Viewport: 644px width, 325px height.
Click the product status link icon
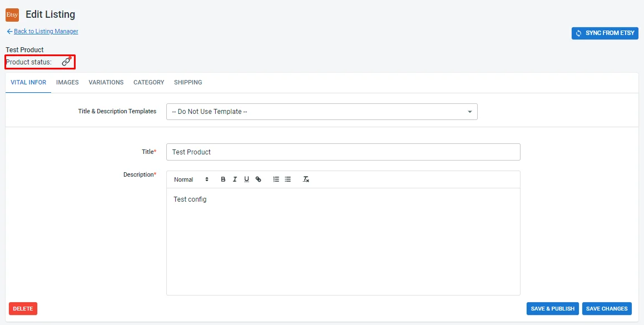(66, 62)
